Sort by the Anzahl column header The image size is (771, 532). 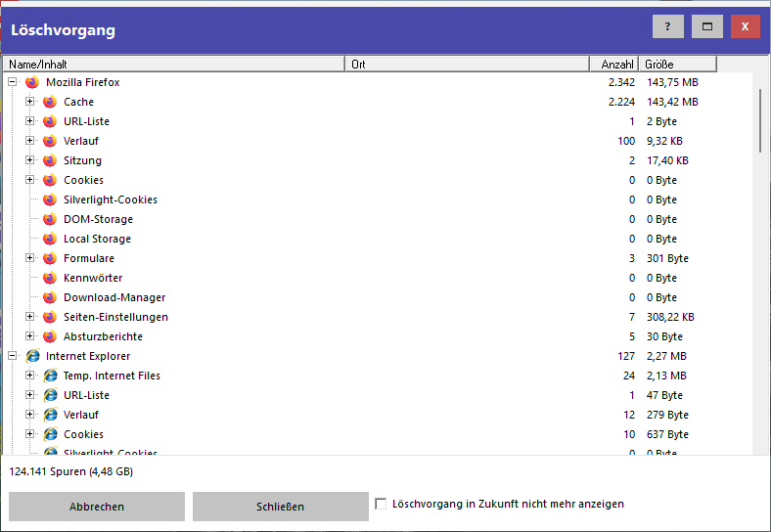tap(613, 64)
